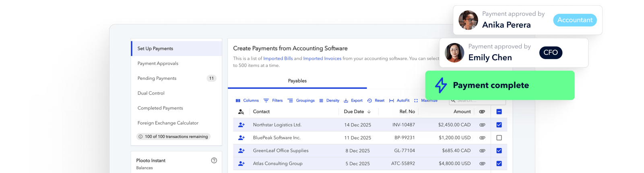The height and width of the screenshot is (173, 644).
Task: Follow the Imported Invoices link
Action: (x=322, y=59)
